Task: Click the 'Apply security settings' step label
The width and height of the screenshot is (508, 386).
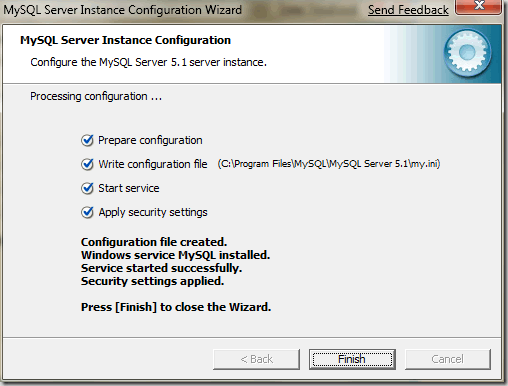Action: [153, 212]
